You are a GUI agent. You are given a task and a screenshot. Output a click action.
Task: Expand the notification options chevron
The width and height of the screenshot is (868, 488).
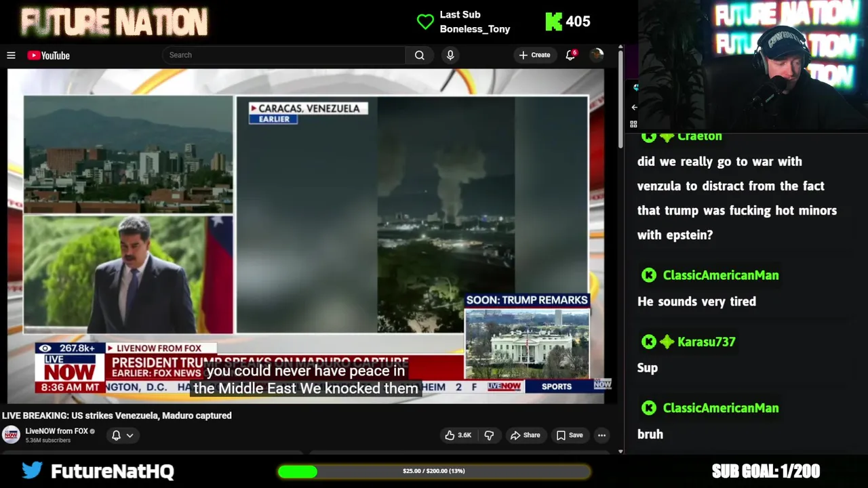click(130, 435)
